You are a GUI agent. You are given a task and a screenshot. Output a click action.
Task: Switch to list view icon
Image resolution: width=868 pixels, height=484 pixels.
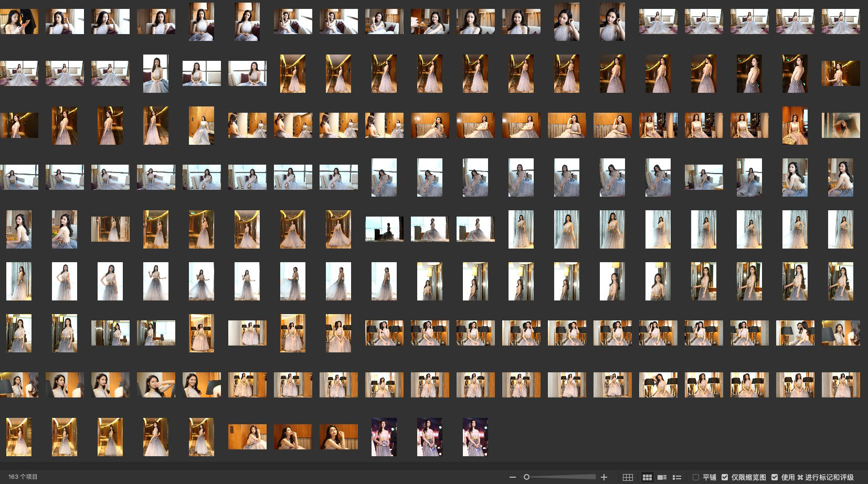coord(677,477)
